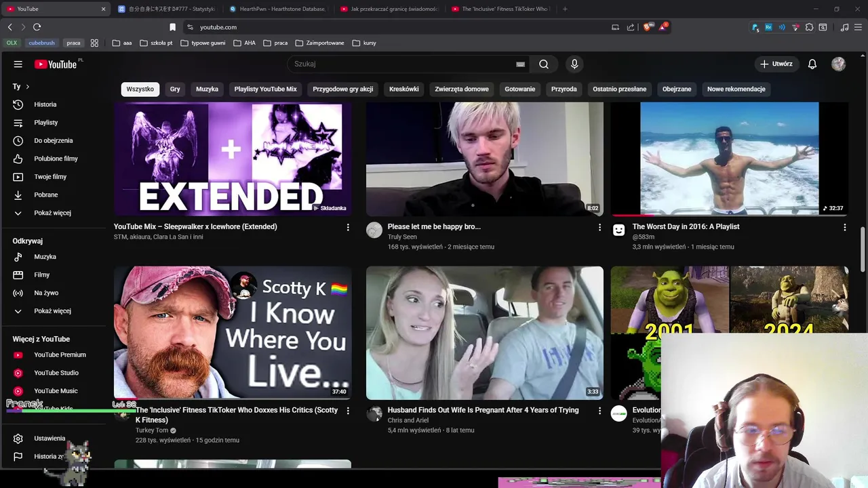Open the YouTube guide hamburger menu
868x488 pixels.
[x=18, y=64]
